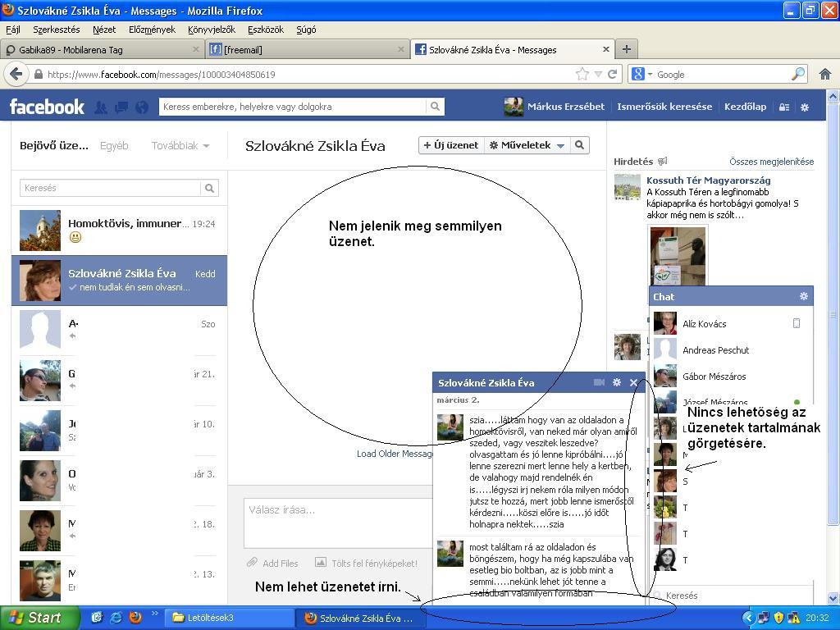Open the Műveletek dropdown menu

coord(527,145)
